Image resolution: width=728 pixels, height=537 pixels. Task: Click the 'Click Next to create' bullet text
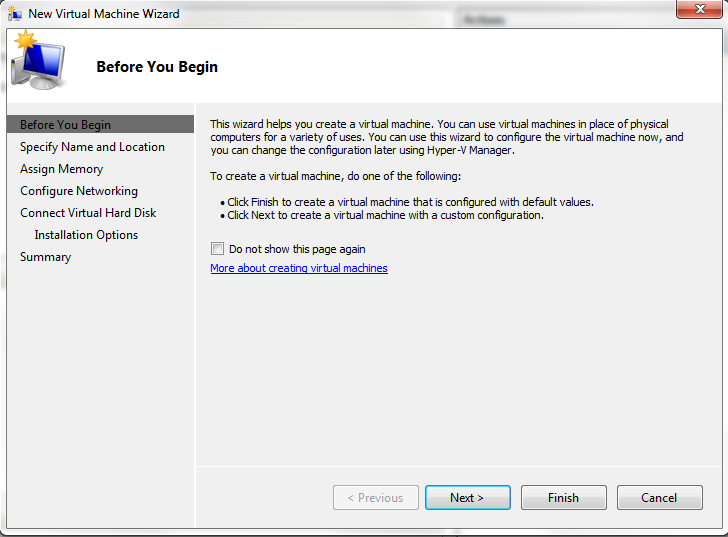click(385, 215)
